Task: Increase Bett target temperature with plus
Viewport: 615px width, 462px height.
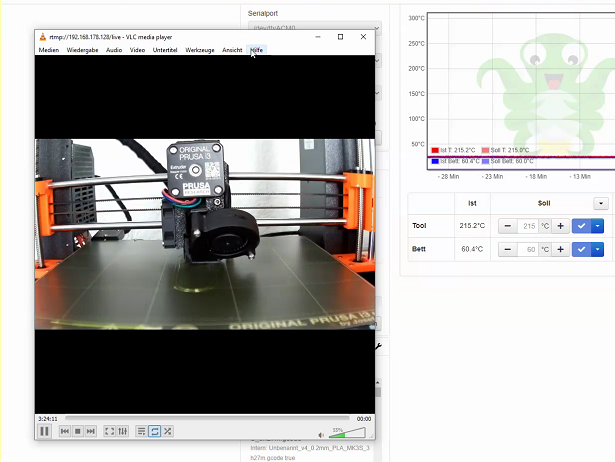Action: (x=560, y=249)
